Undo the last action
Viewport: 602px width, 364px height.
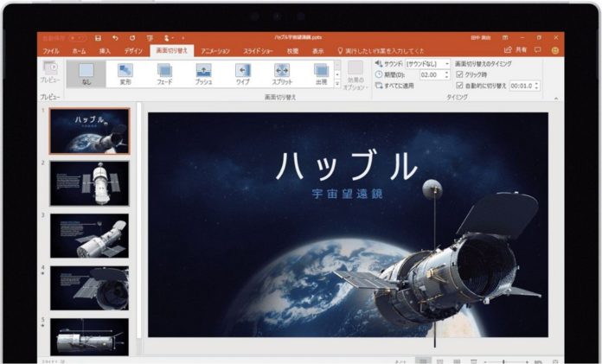(115, 38)
